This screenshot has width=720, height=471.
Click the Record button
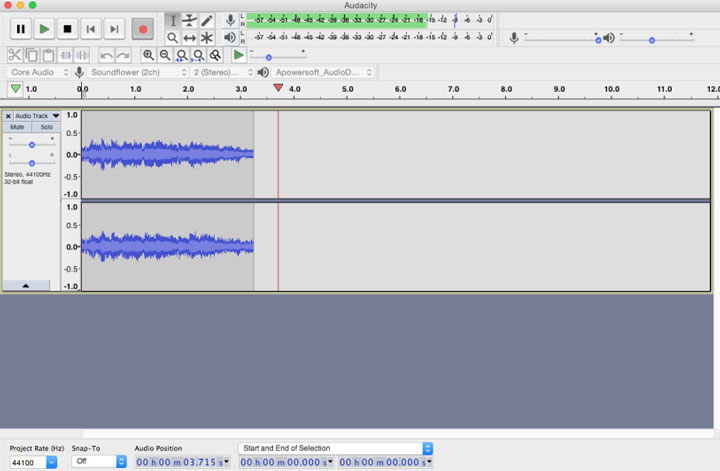pyautogui.click(x=142, y=29)
